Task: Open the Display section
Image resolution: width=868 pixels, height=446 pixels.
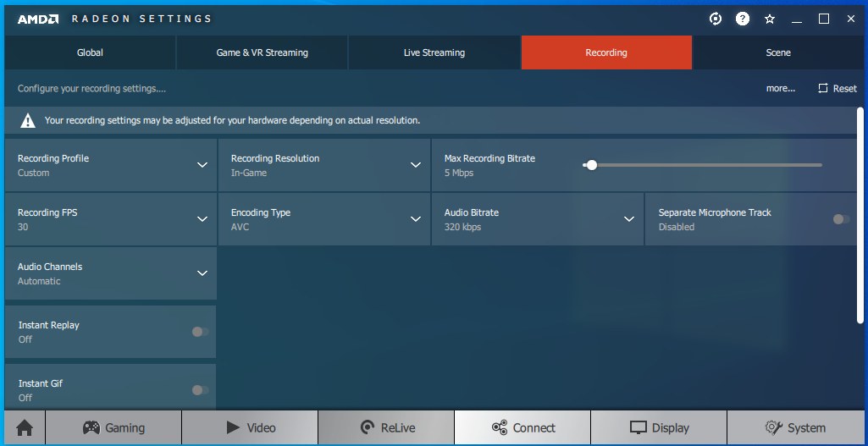Action: point(659,428)
